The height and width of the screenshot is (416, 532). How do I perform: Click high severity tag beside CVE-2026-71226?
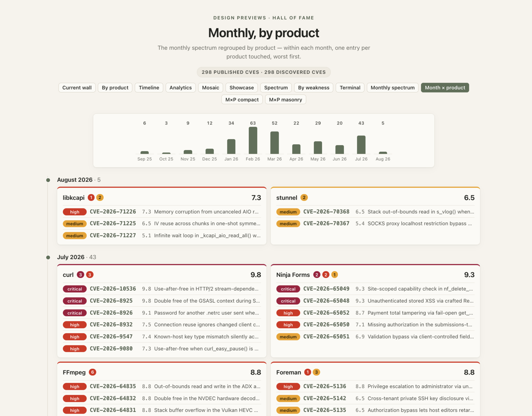(x=75, y=212)
